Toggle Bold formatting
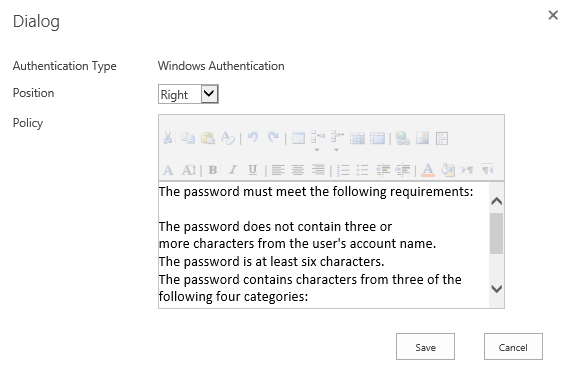This screenshot has height=372, width=568. (x=213, y=170)
